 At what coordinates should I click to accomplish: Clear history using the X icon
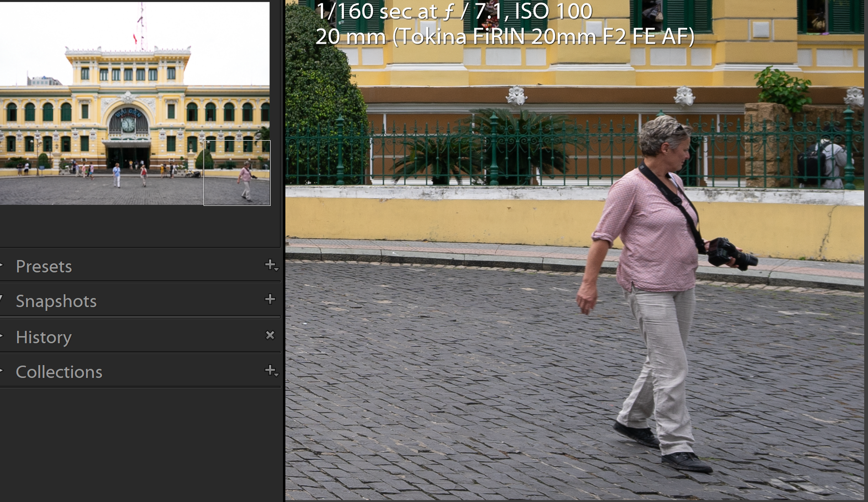[x=270, y=336]
